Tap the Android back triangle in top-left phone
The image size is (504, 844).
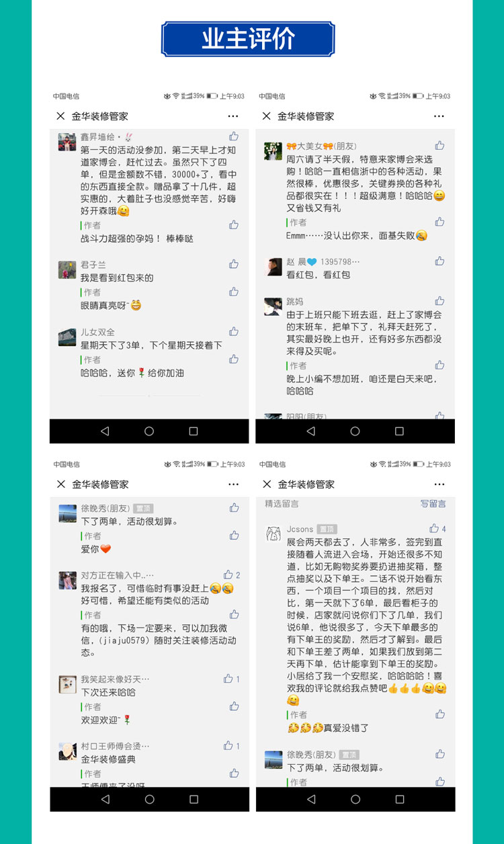tap(104, 431)
